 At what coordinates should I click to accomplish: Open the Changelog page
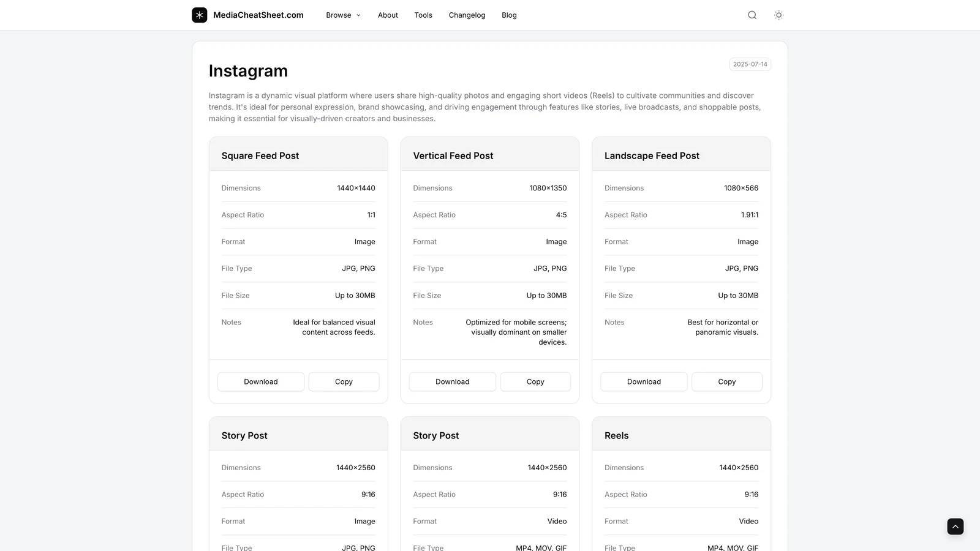467,15
